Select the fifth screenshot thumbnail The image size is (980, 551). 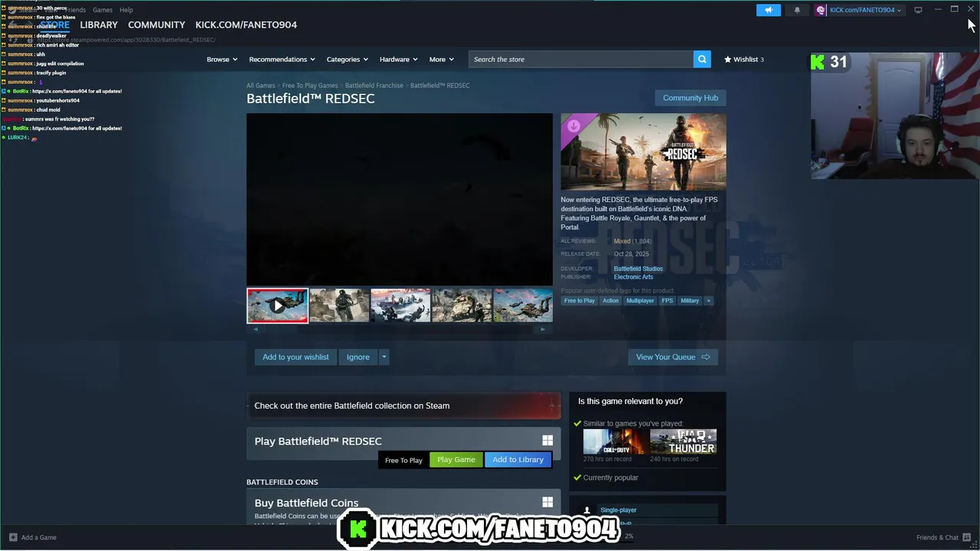(523, 305)
